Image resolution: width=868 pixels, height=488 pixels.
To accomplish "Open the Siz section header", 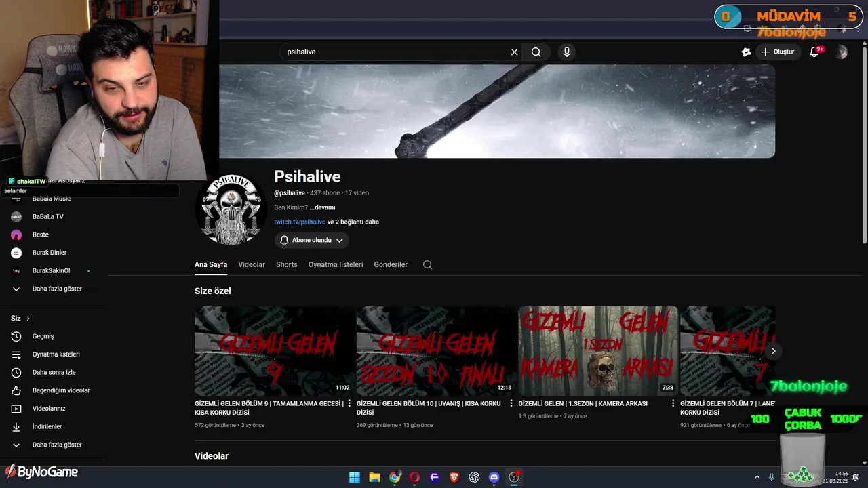I will 20,318.
